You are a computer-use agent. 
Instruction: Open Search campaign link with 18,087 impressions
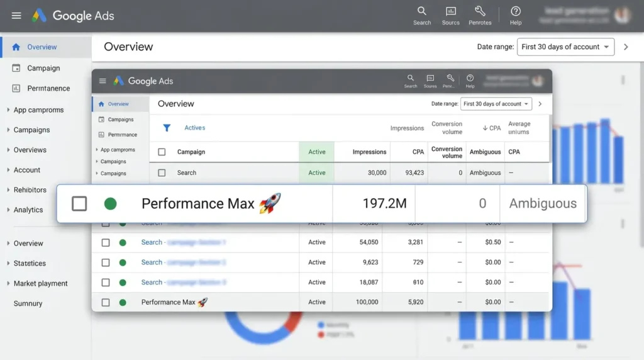184,283
